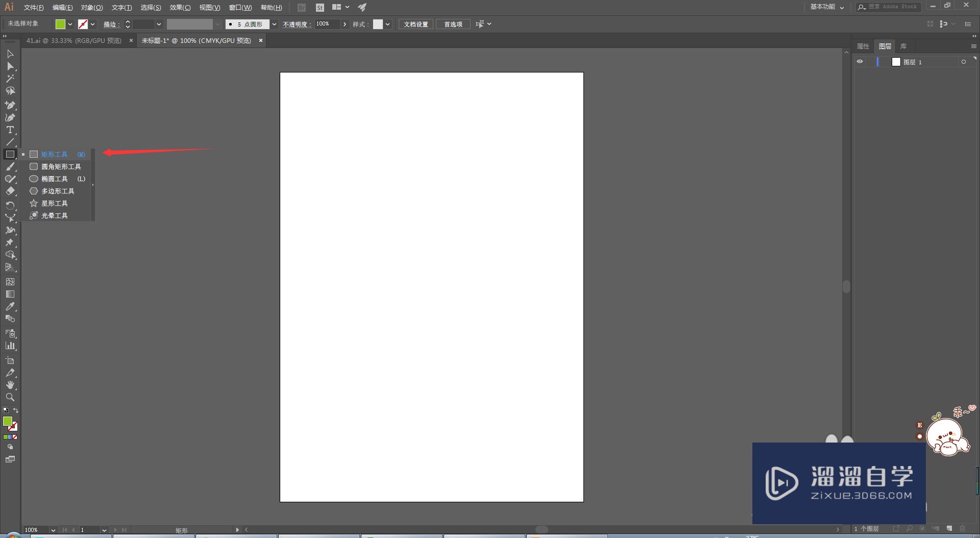The image size is (980, 538).
Task: Open the 库 panel tab
Action: 903,46
